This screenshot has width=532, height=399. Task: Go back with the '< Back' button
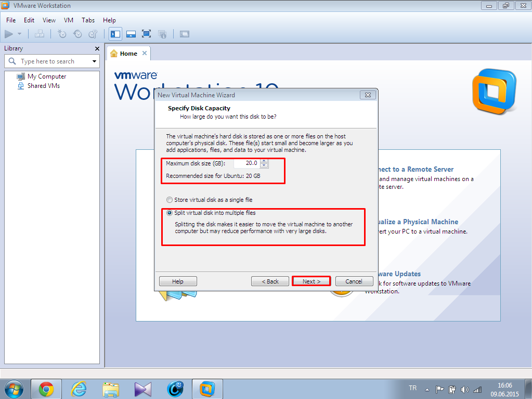click(270, 281)
